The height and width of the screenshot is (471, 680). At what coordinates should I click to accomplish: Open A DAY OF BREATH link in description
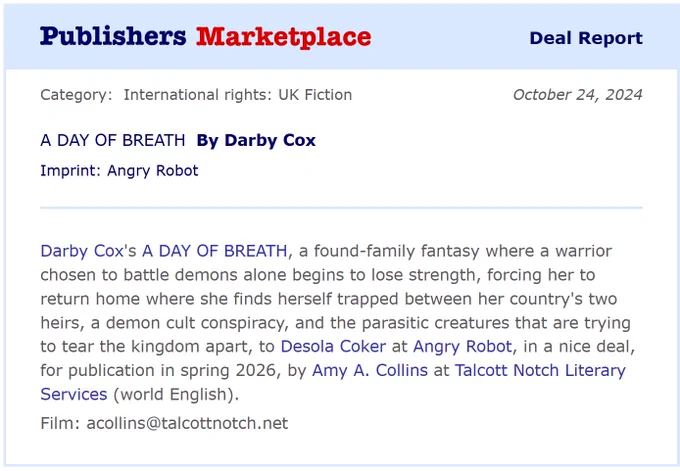pyautogui.click(x=215, y=251)
